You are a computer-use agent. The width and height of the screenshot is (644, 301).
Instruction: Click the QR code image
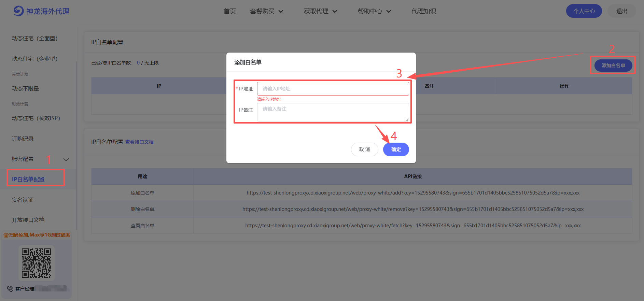point(37,263)
